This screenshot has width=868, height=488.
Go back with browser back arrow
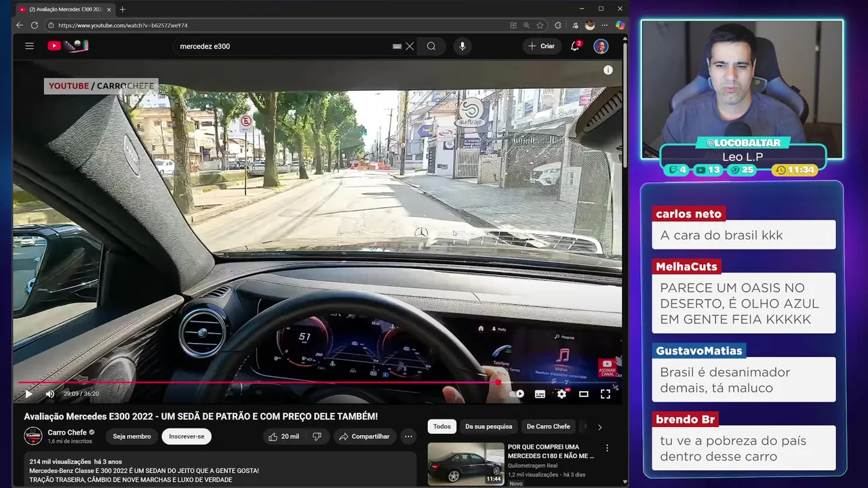click(20, 25)
